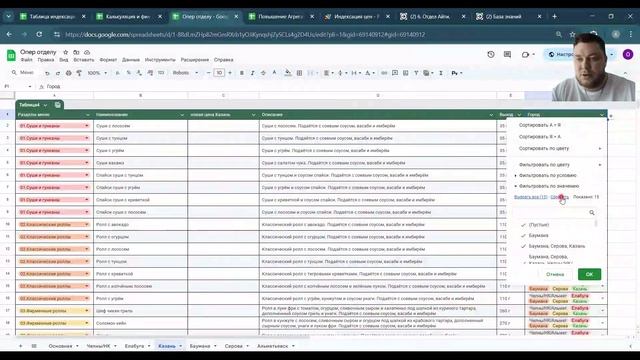640x360 pixels.
Task: Increase the font size with plus
Action: pyautogui.click(x=230, y=73)
